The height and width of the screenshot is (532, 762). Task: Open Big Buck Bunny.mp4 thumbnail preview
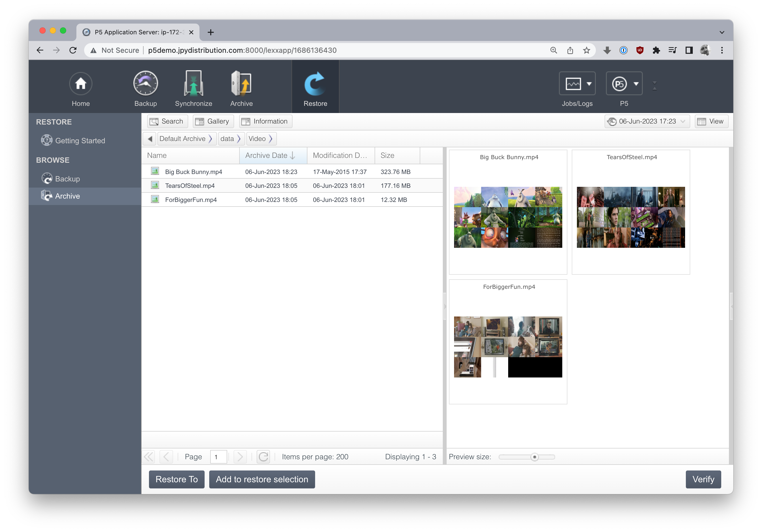508,217
